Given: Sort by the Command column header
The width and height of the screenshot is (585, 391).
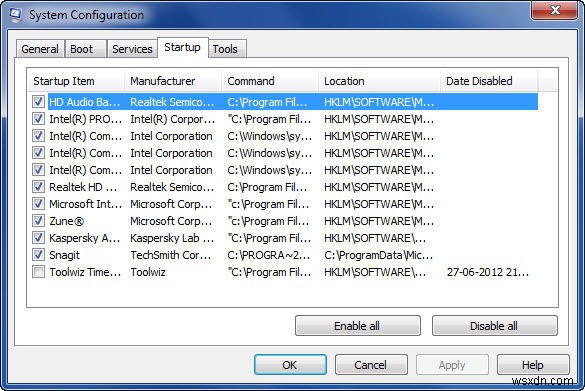Looking at the screenshot, I should click(270, 81).
